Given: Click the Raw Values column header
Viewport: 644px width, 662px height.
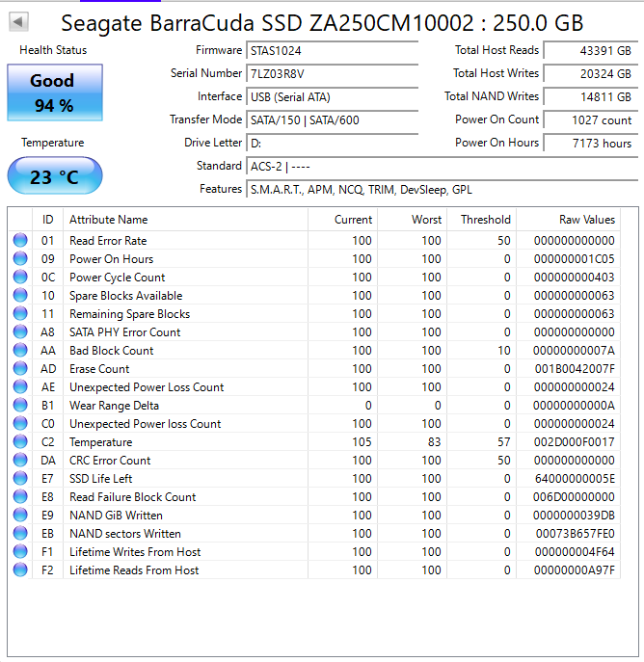Looking at the screenshot, I should (569, 220).
